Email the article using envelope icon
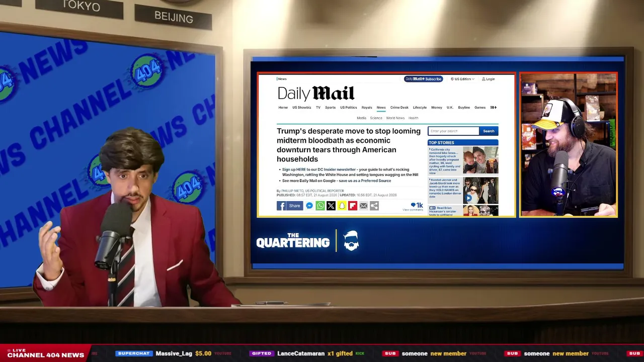This screenshot has width=644, height=362. (363, 206)
